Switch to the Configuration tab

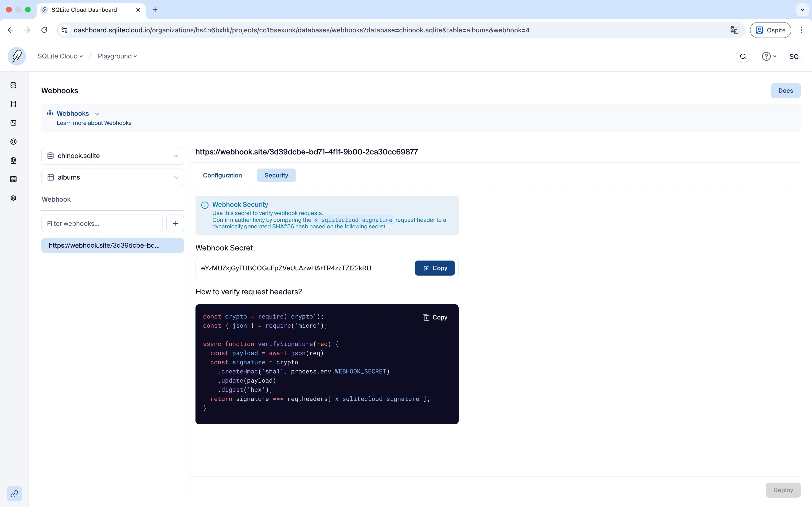tap(222, 175)
